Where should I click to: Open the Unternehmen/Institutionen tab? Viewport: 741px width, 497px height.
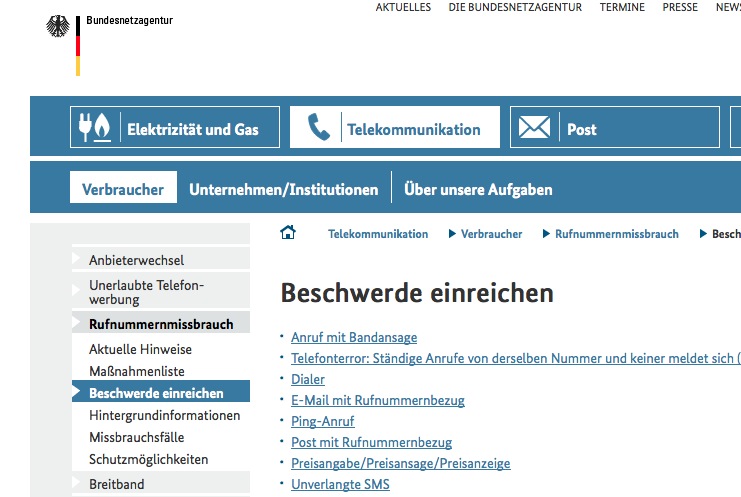pyautogui.click(x=284, y=189)
